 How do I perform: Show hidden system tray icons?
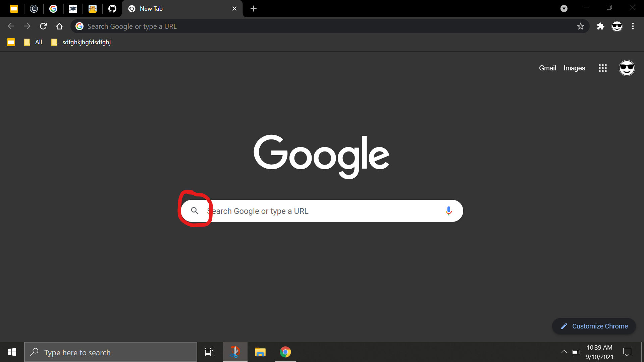[x=564, y=352]
